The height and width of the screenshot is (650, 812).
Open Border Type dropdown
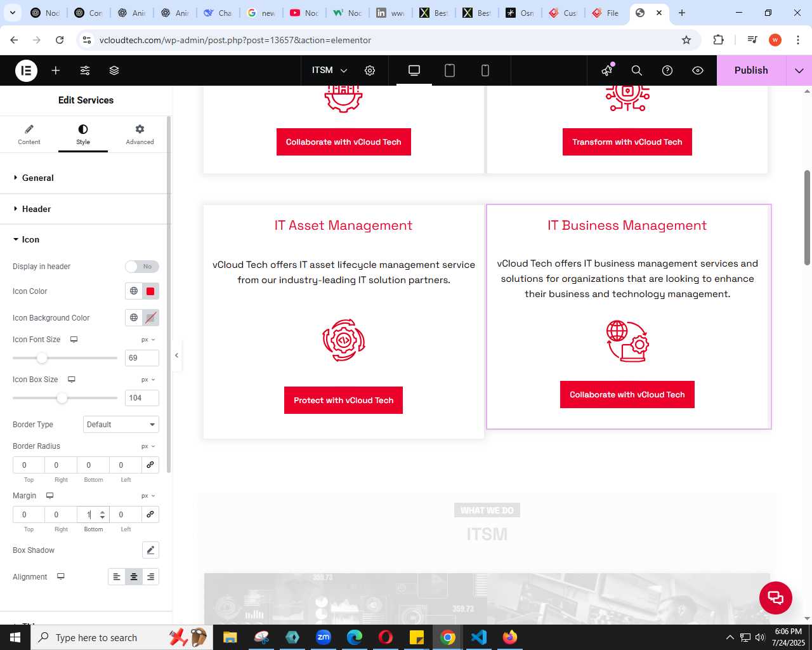(121, 425)
